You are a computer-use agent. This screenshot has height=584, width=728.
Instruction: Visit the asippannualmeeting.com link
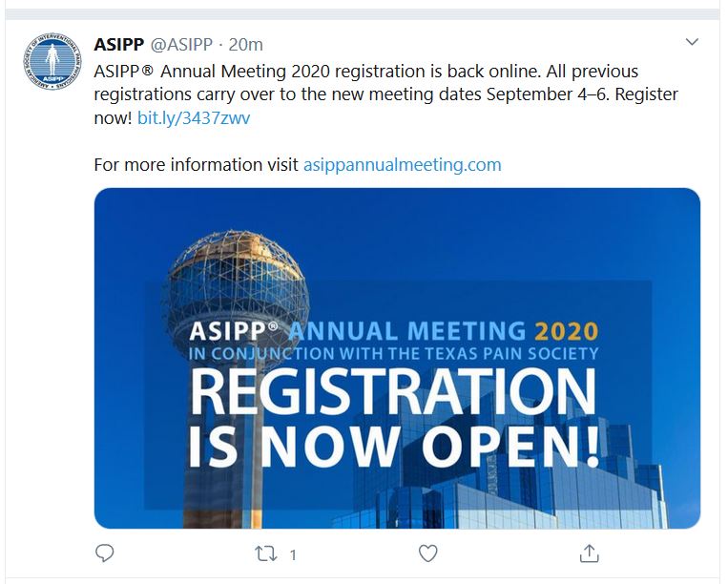click(x=402, y=164)
